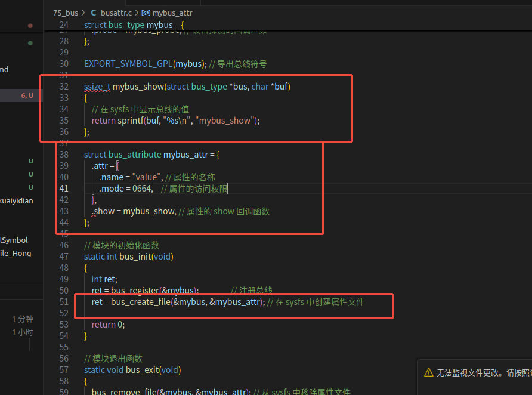532x395 pixels.
Task: Click 'return 0;' on line 53
Action: (x=108, y=325)
